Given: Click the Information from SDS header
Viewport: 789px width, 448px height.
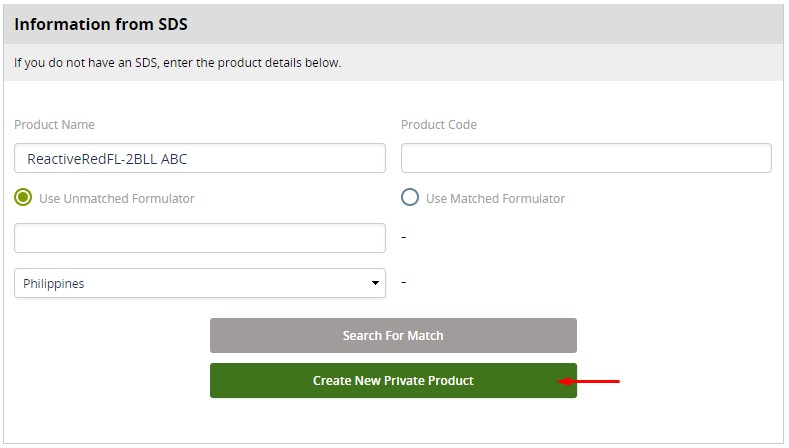Looking at the screenshot, I should pos(101,24).
